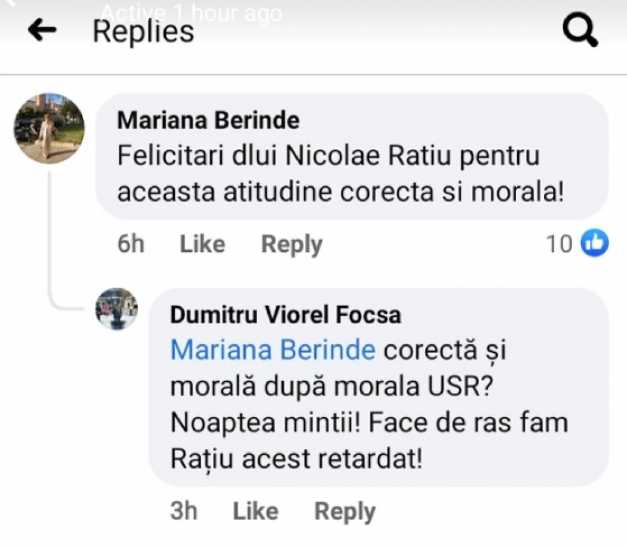This screenshot has height=548, width=627.
Task: Reply to Dumitru Viorel Focsa's comment
Action: [345, 511]
